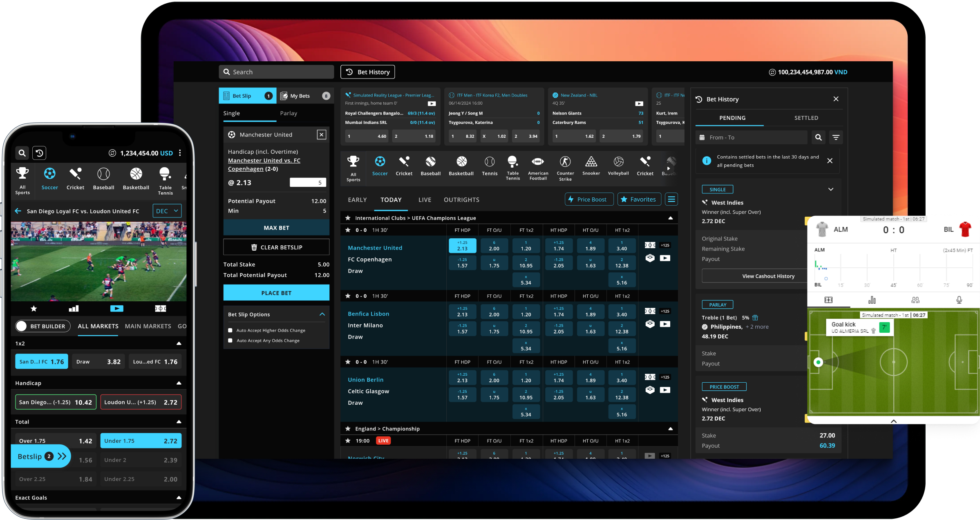The width and height of the screenshot is (980, 520).
Task: Collapse the match tracker widget chevron
Action: click(x=893, y=421)
